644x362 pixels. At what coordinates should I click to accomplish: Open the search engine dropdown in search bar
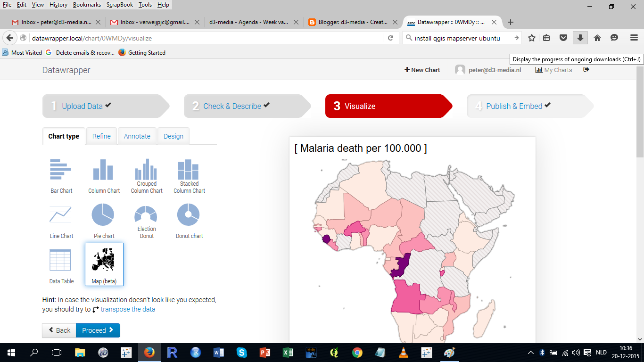tap(407, 38)
